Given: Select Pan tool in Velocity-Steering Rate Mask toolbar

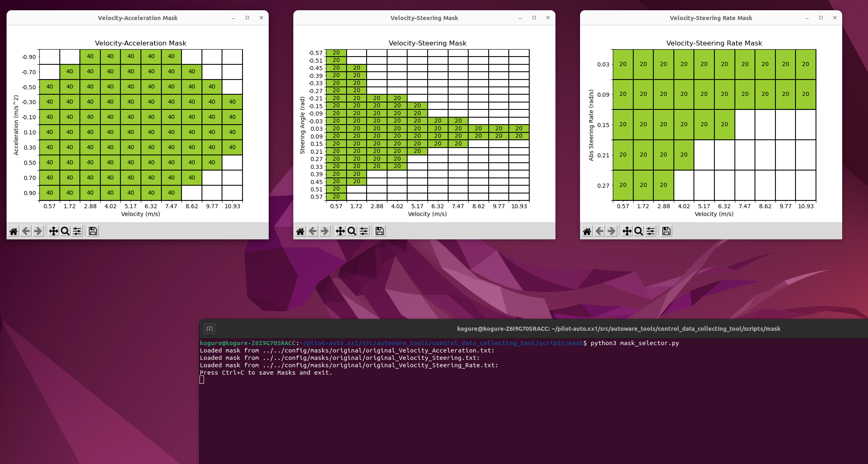Looking at the screenshot, I should [x=627, y=231].
